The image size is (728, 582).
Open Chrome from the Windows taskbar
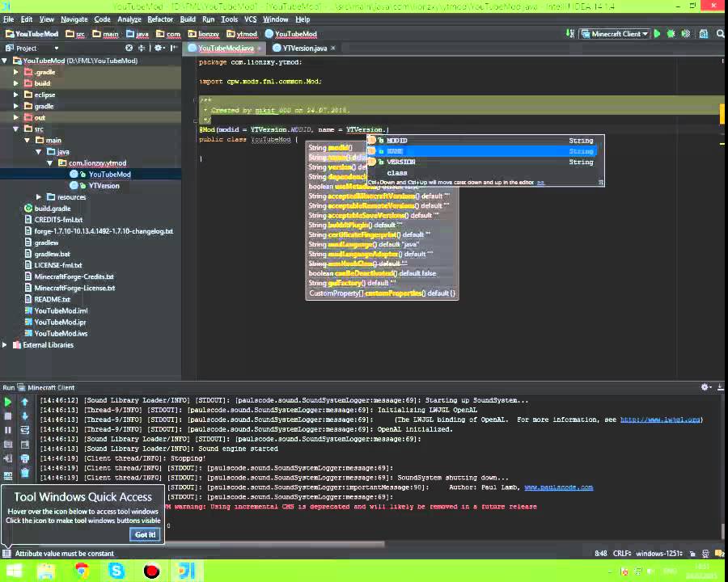(82, 571)
